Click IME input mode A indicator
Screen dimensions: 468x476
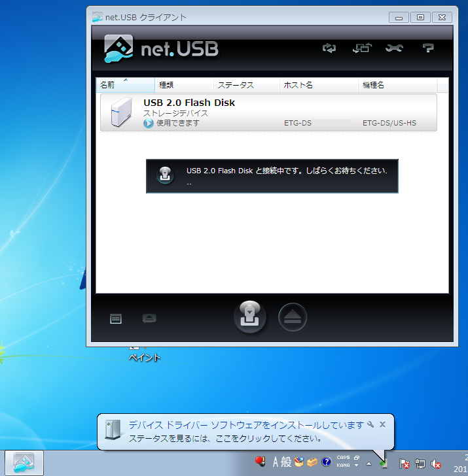(276, 462)
